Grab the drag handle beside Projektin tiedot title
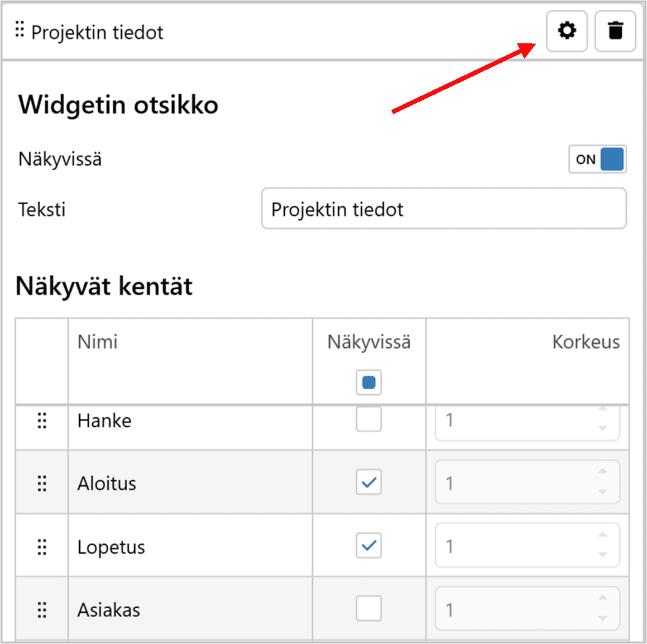The height and width of the screenshot is (644, 647). [19, 30]
